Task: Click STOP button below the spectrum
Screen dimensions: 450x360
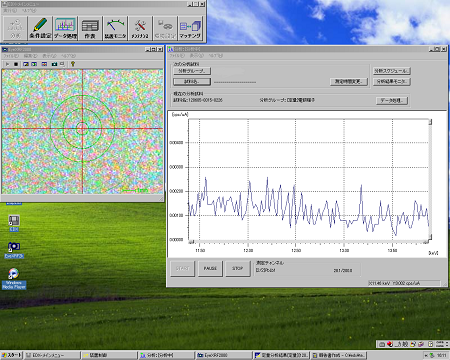Action: (x=238, y=268)
